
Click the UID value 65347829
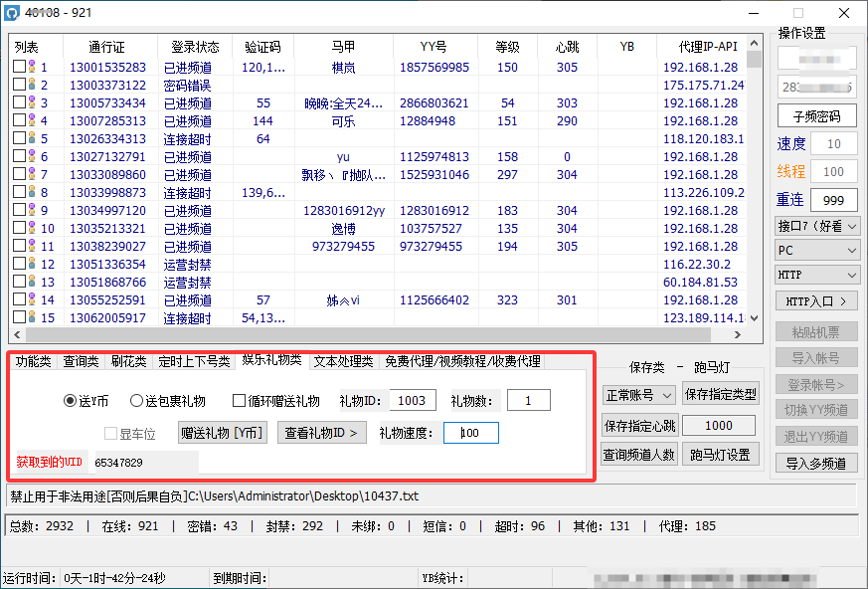click(x=118, y=462)
